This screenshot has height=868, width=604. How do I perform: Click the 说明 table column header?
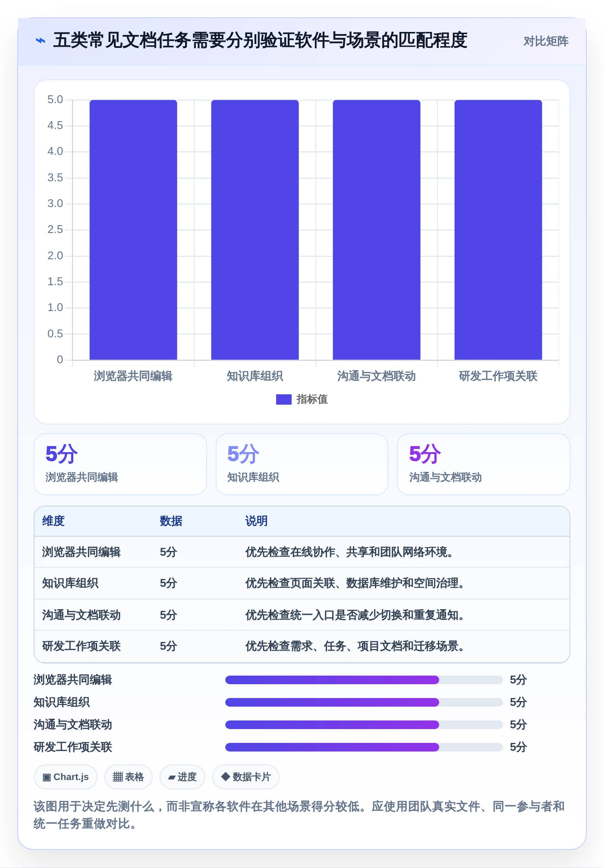point(257,521)
